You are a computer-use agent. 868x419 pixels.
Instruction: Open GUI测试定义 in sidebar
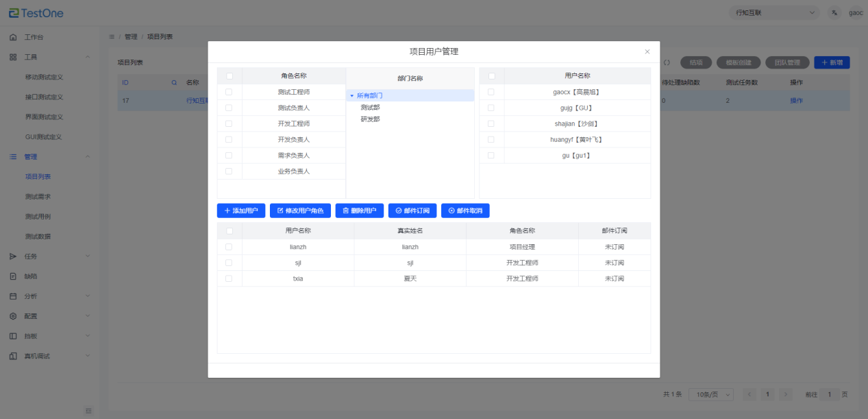pyautogui.click(x=44, y=136)
